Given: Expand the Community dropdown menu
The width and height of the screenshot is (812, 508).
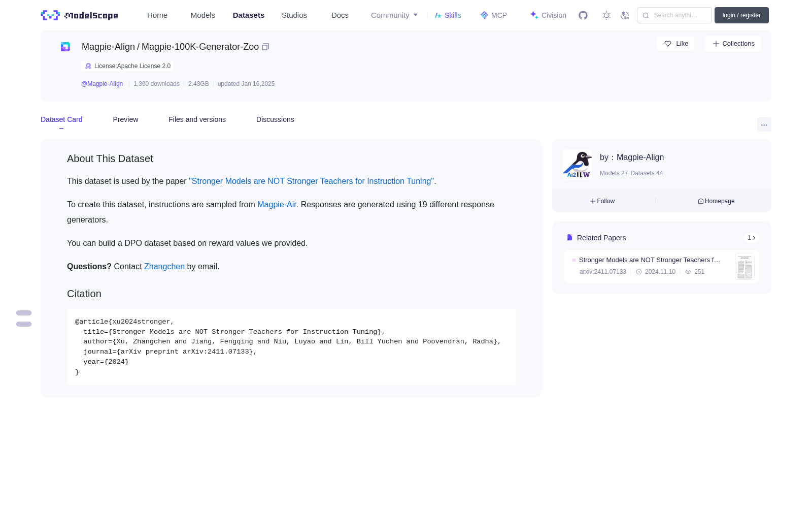Looking at the screenshot, I should pos(394,15).
